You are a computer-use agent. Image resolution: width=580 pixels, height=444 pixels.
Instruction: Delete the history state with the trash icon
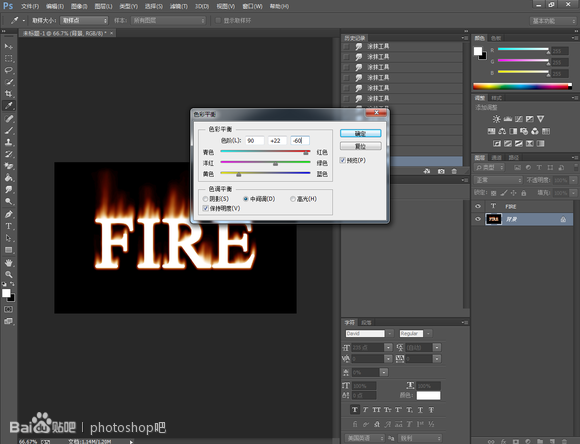454,171
